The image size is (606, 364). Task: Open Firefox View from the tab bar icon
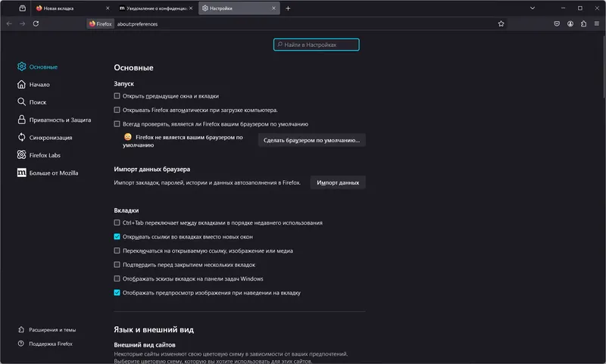[x=22, y=8]
